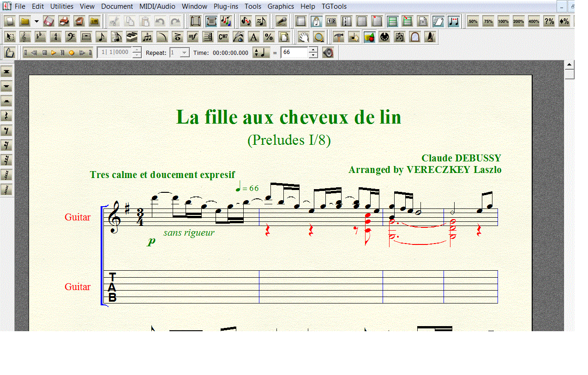Pick the Expression tool mf icon
Image resolution: width=588 pixels, height=375 pixels.
point(193,37)
